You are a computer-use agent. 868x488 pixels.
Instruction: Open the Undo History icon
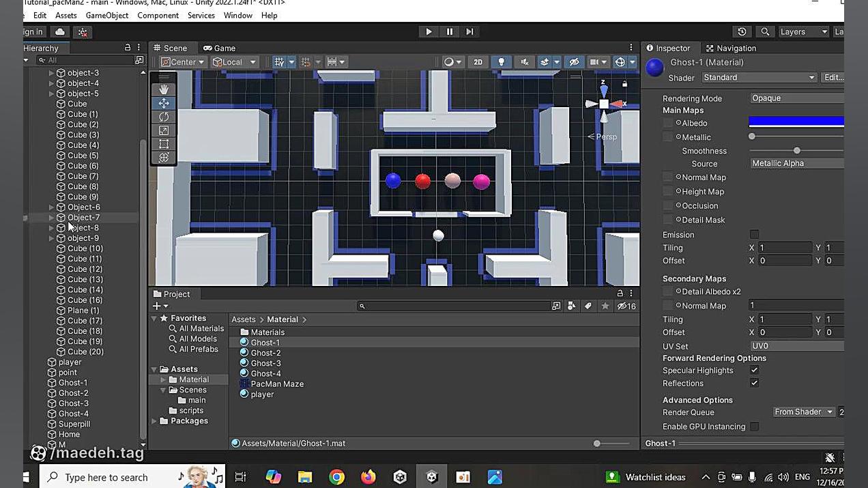pyautogui.click(x=742, y=31)
